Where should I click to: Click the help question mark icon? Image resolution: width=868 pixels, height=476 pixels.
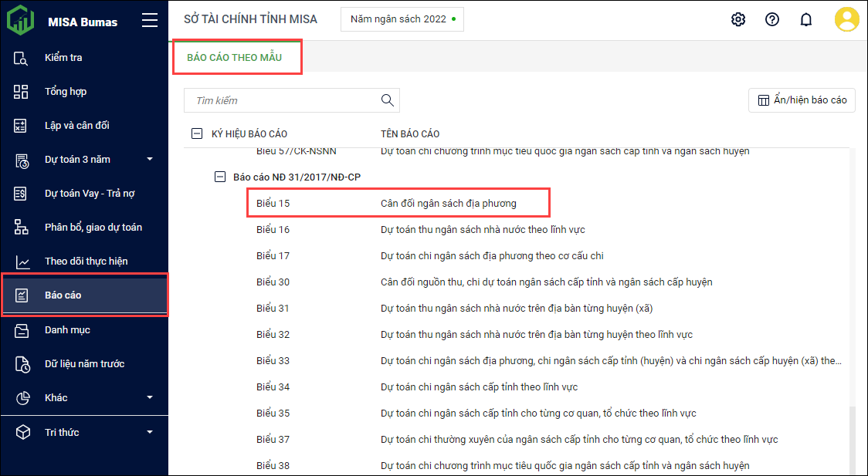coord(771,19)
